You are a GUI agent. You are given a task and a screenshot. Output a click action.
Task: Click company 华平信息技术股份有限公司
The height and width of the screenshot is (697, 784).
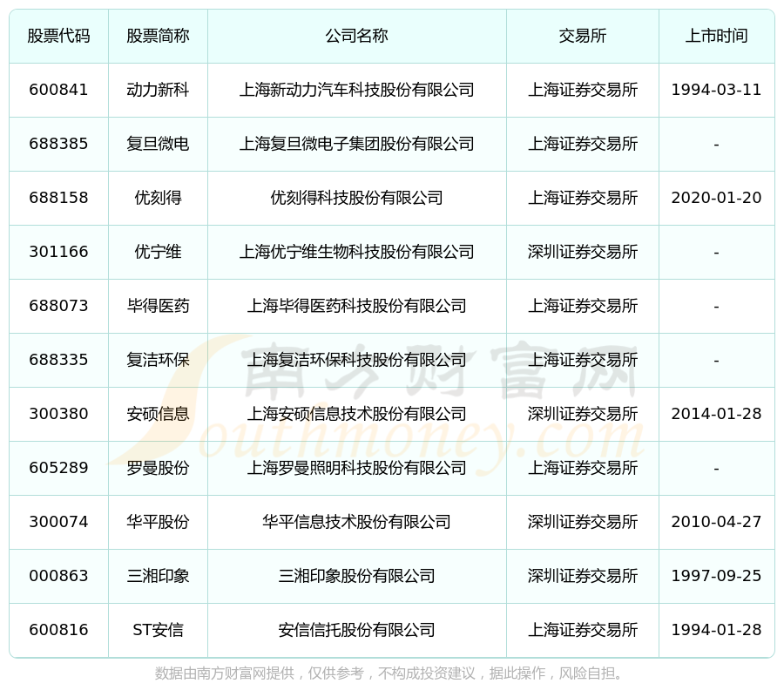356,522
